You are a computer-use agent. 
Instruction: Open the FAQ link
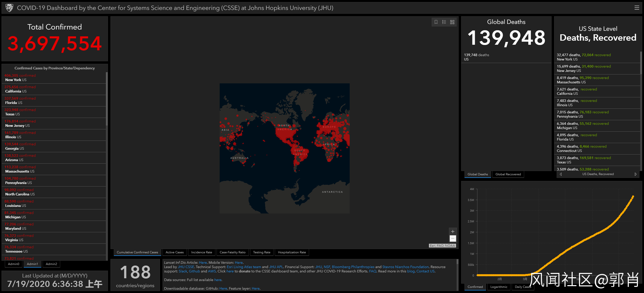pos(373,271)
